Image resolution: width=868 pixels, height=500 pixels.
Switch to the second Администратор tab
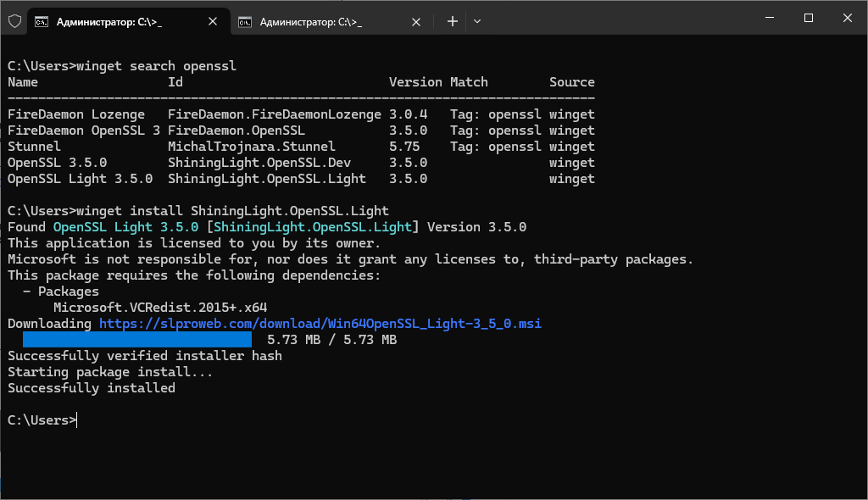[331, 21]
